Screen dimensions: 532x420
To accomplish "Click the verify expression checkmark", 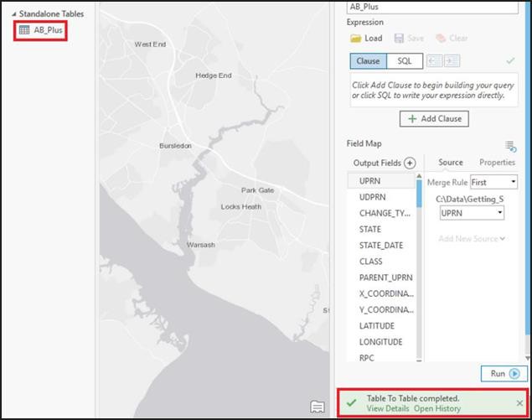I will (x=510, y=60).
